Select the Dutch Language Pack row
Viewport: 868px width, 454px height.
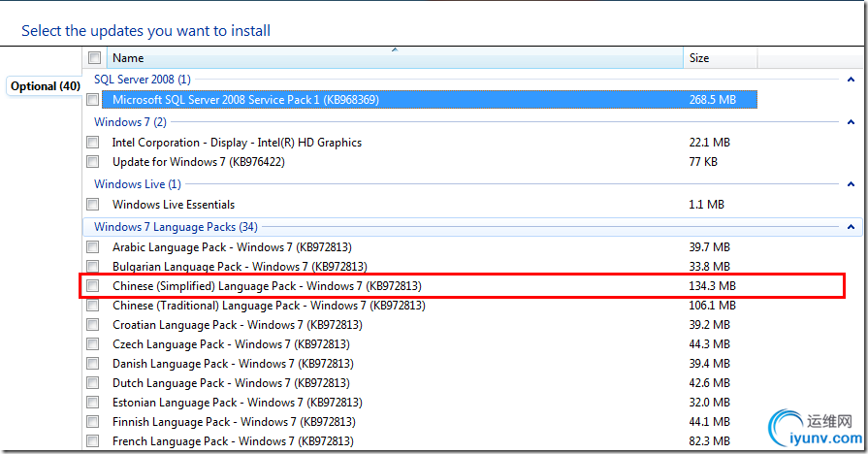(x=231, y=383)
